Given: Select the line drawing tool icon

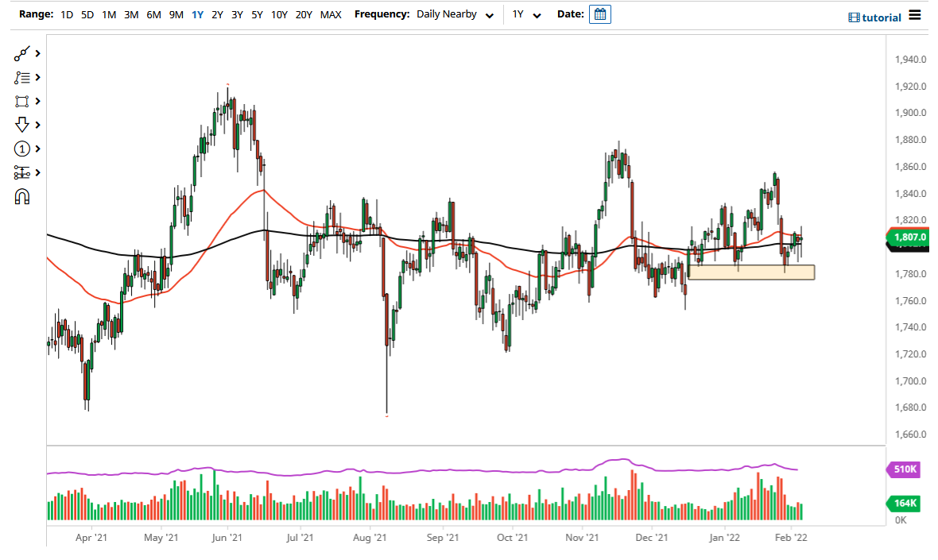Looking at the screenshot, I should tap(21, 54).
